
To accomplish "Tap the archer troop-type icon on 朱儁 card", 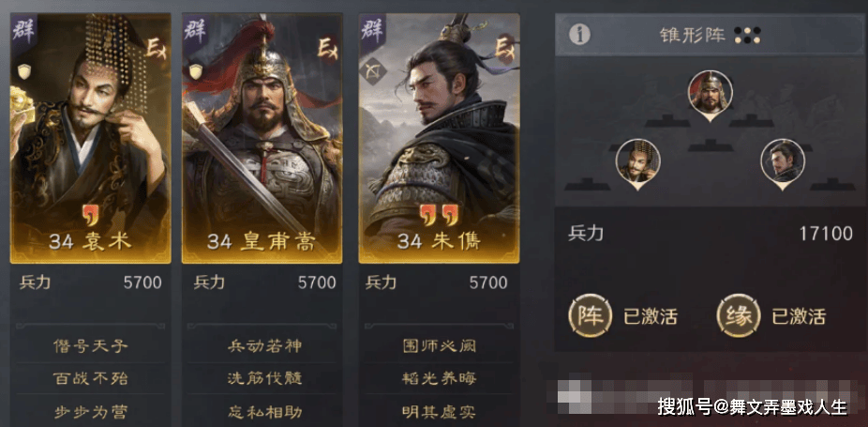I will click(372, 71).
